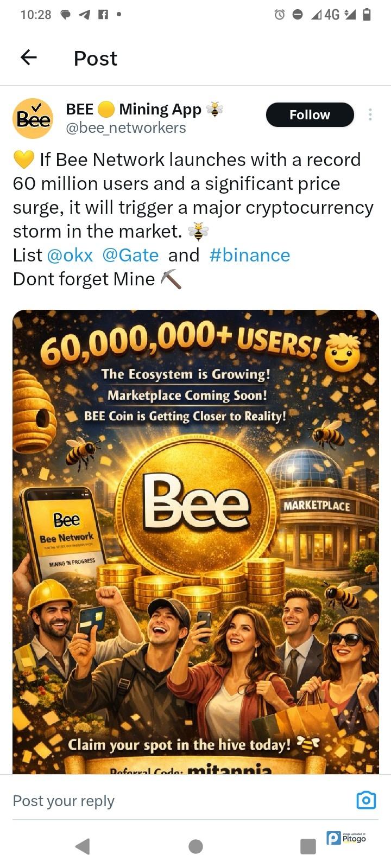The width and height of the screenshot is (391, 868).
Task: Open the #binance hashtag
Action: click(250, 255)
